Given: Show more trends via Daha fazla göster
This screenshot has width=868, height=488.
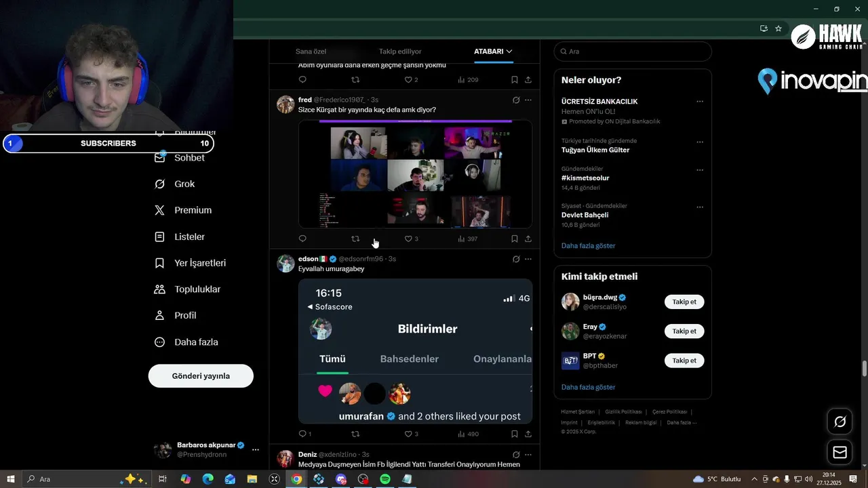Looking at the screenshot, I should pyautogui.click(x=588, y=245).
